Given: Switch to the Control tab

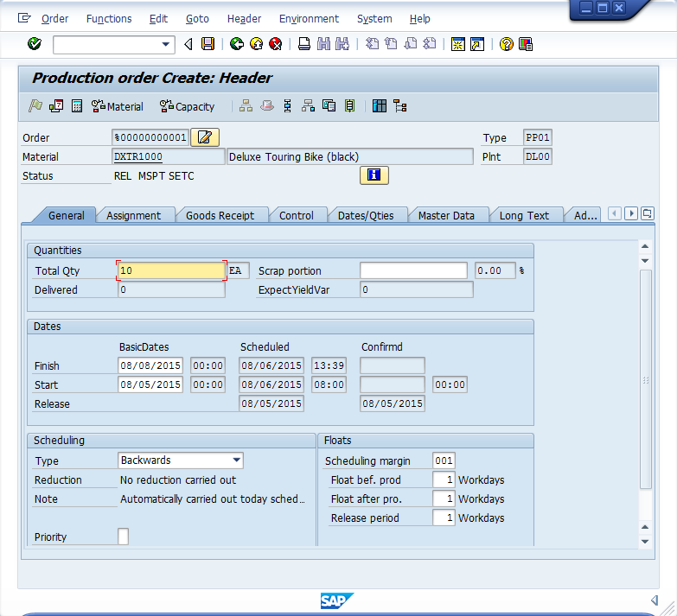Looking at the screenshot, I should point(297,215).
